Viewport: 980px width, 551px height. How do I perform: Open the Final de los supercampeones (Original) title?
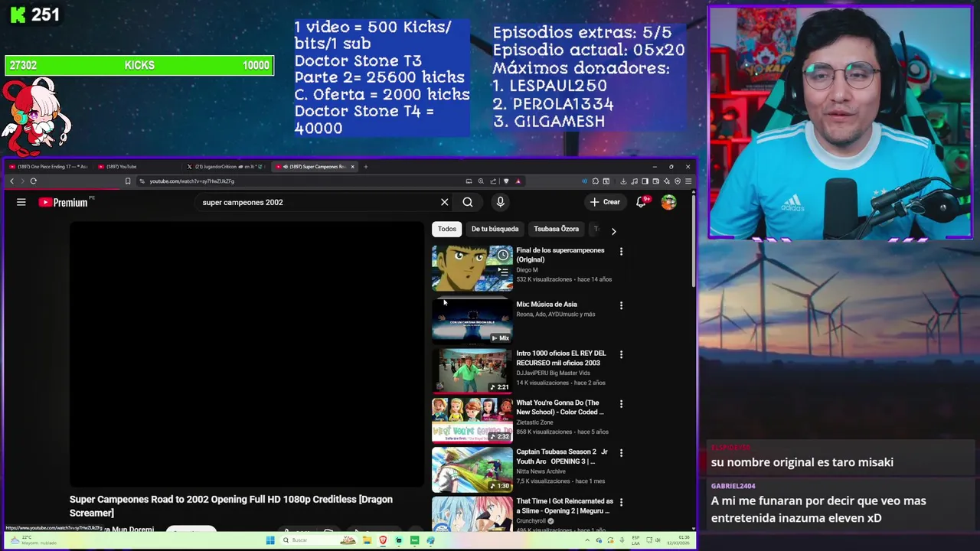(x=560, y=255)
